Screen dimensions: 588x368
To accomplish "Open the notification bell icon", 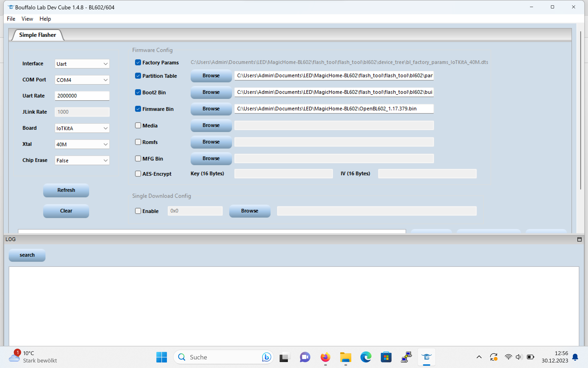I will [575, 357].
